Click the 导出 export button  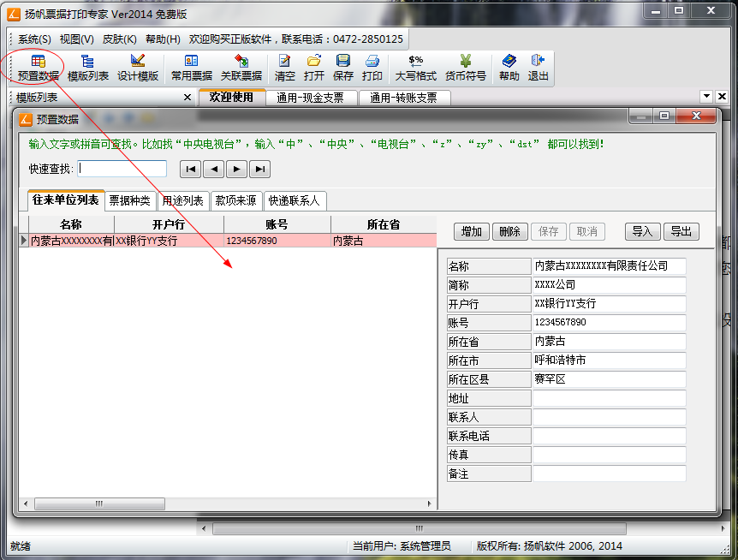pos(681,231)
